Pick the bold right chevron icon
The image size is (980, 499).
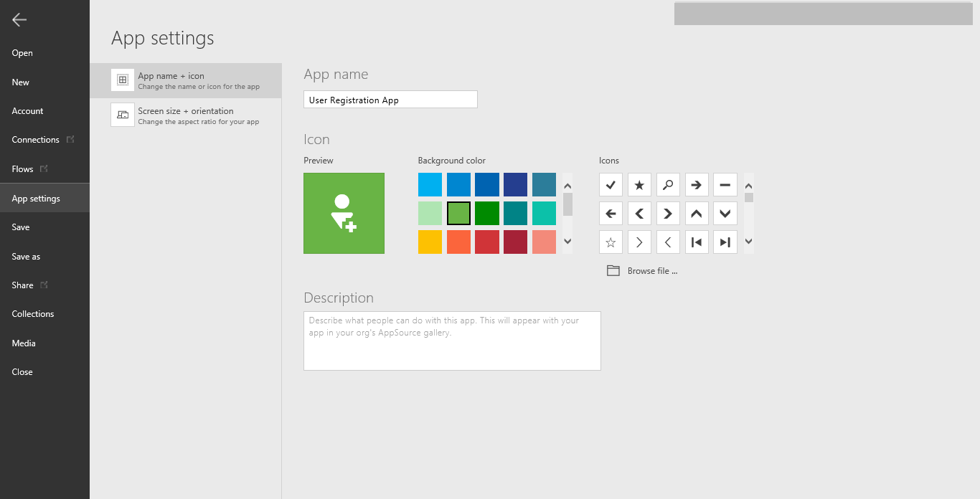coord(668,214)
